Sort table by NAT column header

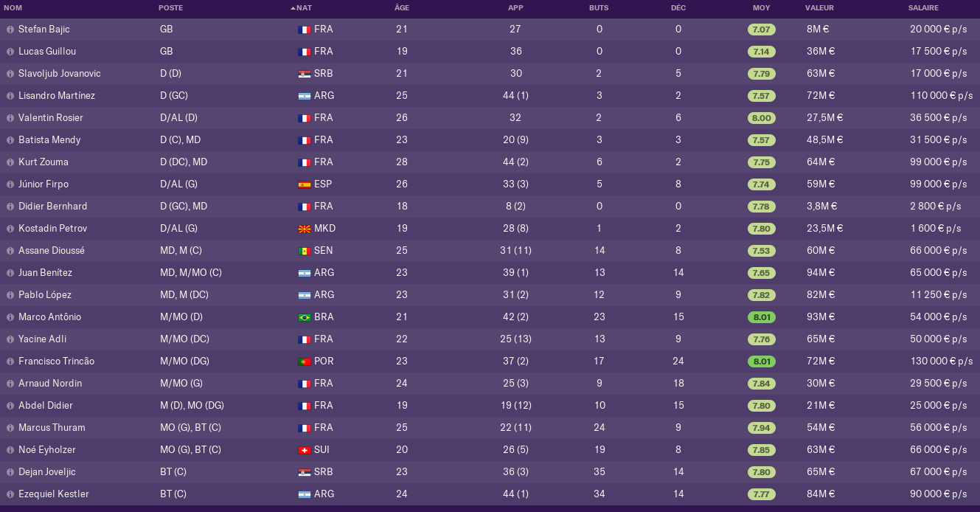pyautogui.click(x=304, y=8)
